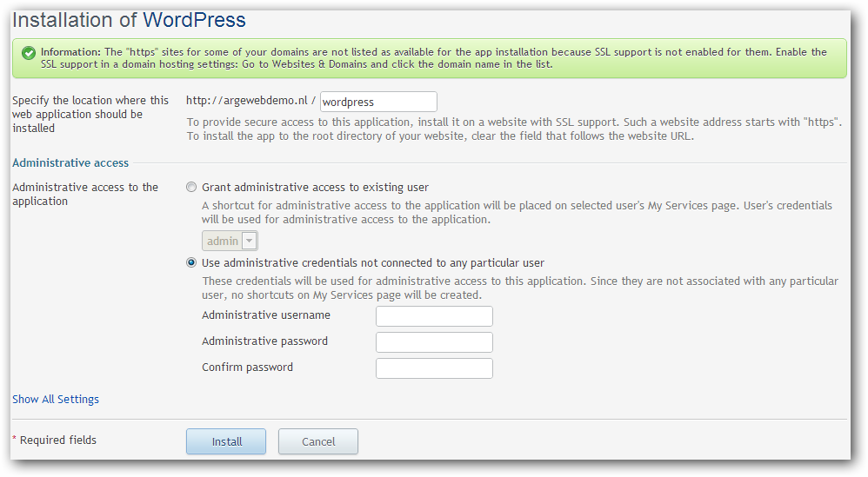Viewport: 868px width, 477px height.
Task: Click the green checkmark information icon
Action: click(29, 53)
